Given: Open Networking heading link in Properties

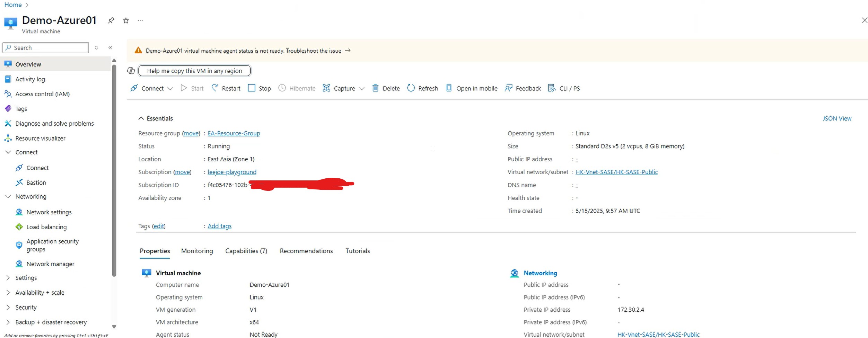Looking at the screenshot, I should point(540,273).
